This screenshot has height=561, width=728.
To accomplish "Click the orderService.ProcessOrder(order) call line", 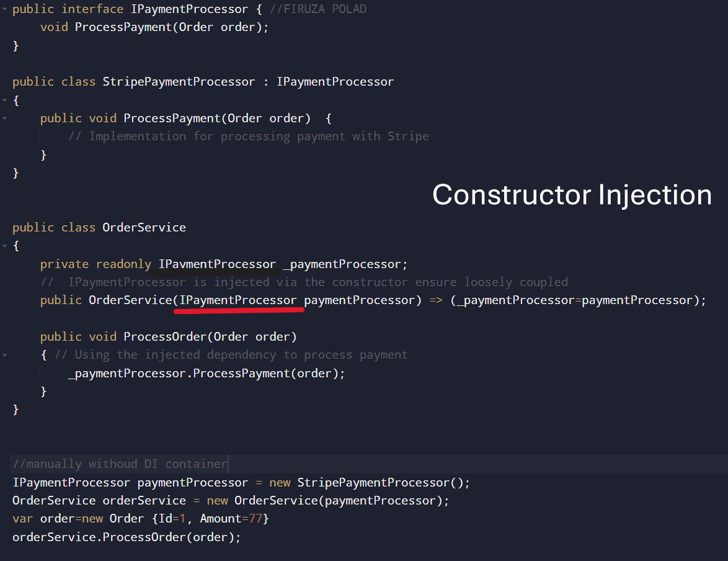I will tap(127, 537).
